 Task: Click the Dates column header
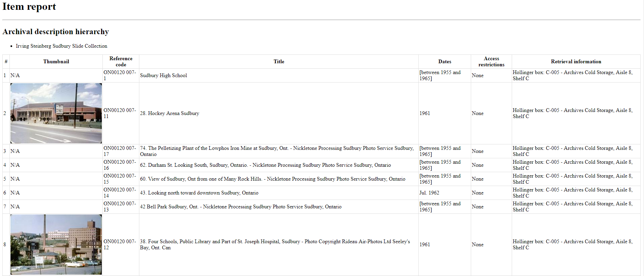(444, 62)
